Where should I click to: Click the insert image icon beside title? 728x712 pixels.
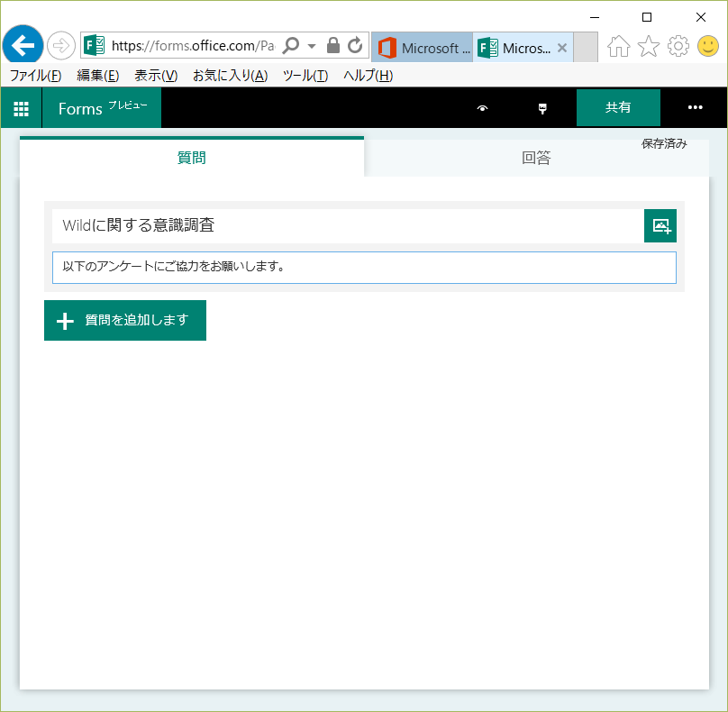click(660, 225)
